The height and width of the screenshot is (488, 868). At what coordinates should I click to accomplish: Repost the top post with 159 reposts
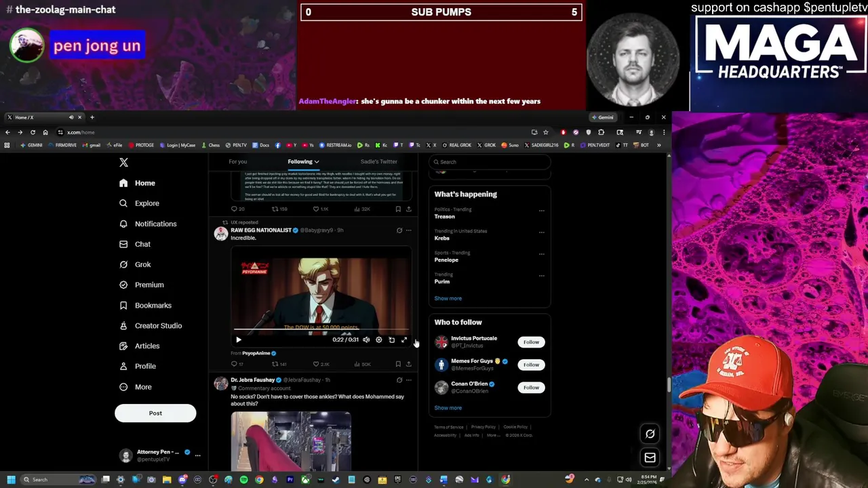(x=279, y=209)
